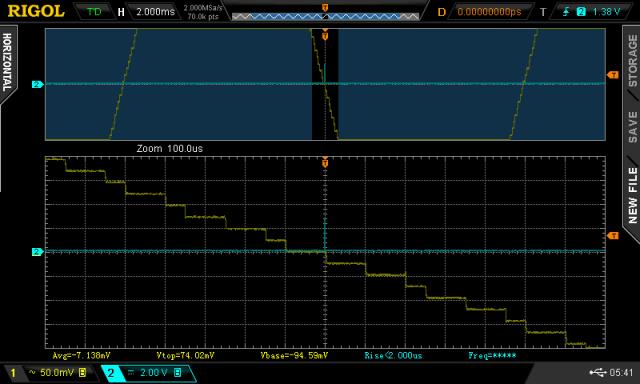Select channel 2 ground marker in zoom view
This screenshot has height=384, width=640.
[38, 252]
